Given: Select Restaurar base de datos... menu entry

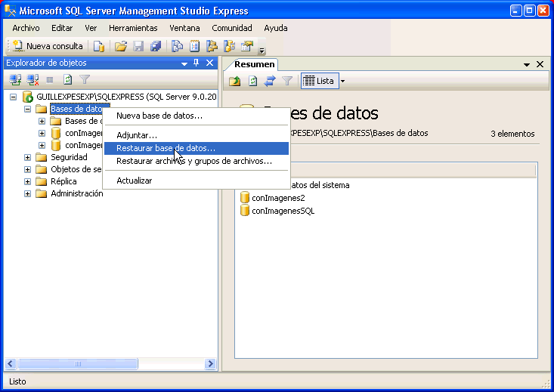Looking at the screenshot, I should pos(166,149).
